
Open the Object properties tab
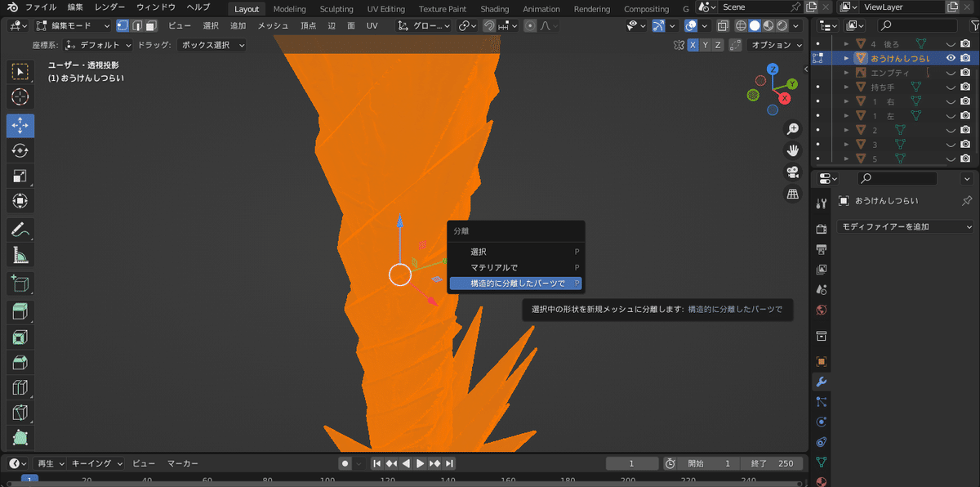pyautogui.click(x=822, y=361)
